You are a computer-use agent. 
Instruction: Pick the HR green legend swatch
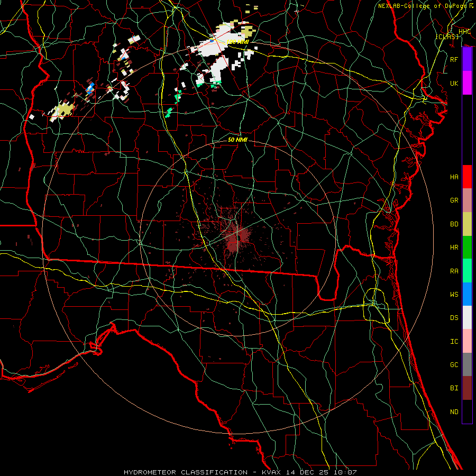(x=467, y=247)
